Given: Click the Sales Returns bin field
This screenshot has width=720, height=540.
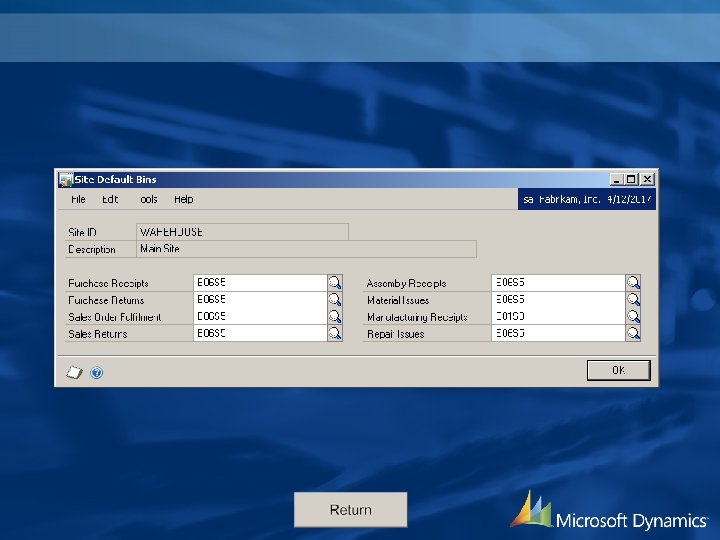Looking at the screenshot, I should tap(260, 333).
